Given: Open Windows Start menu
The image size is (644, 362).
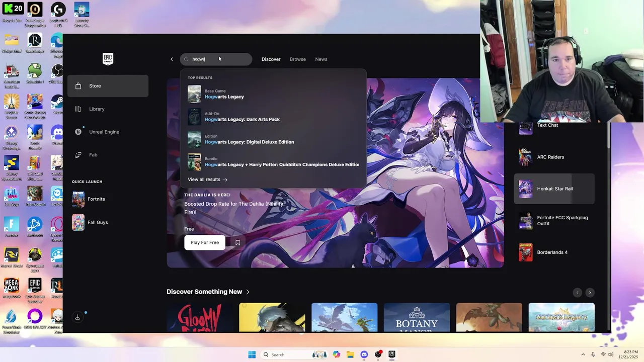Looking at the screenshot, I should [252, 354].
